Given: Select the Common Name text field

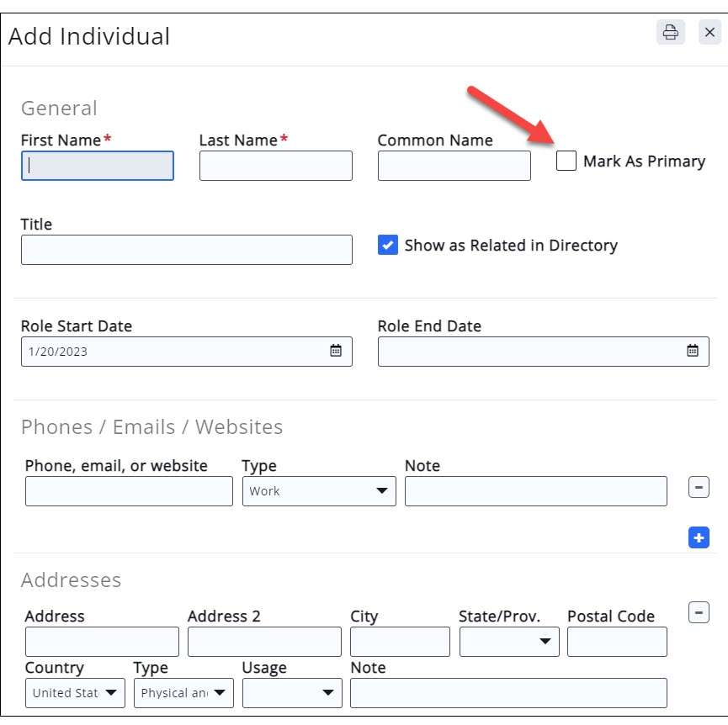Looking at the screenshot, I should [x=454, y=166].
